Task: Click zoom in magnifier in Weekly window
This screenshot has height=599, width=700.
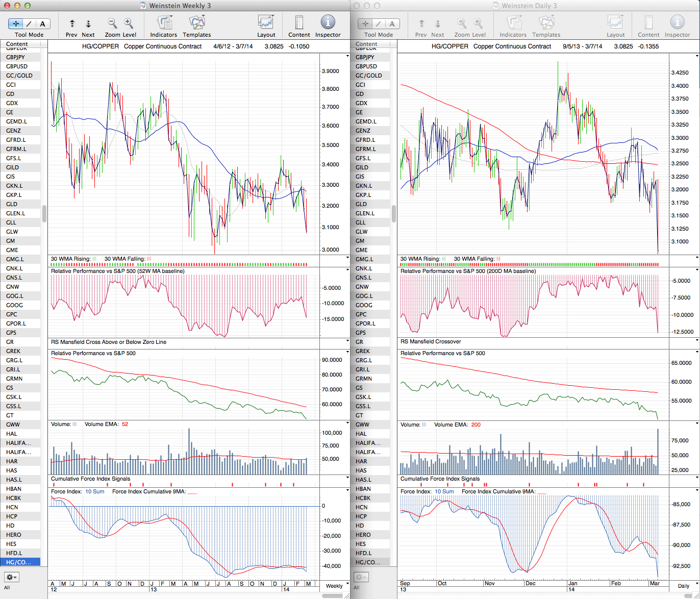Action: [x=129, y=23]
